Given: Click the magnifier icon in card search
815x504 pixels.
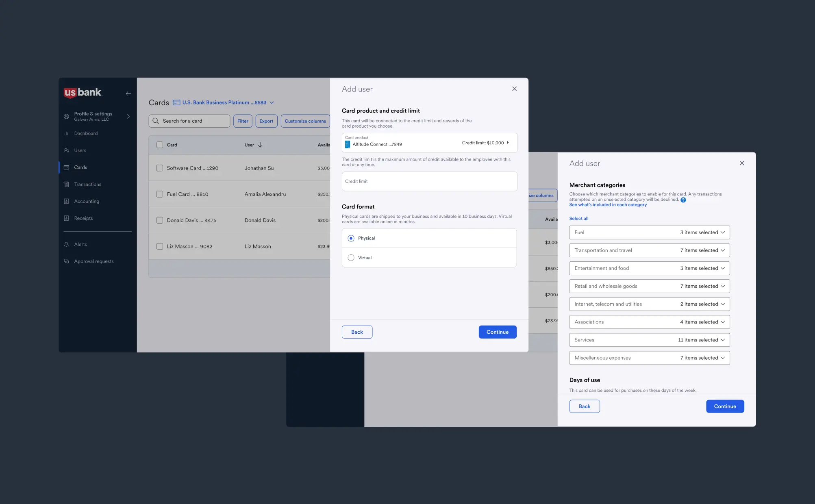Looking at the screenshot, I should pos(156,121).
